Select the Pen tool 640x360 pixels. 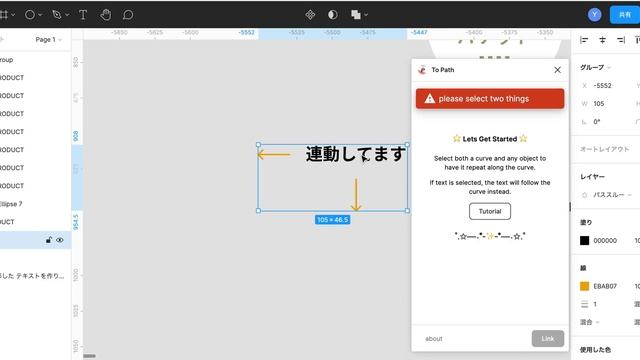click(x=57, y=15)
